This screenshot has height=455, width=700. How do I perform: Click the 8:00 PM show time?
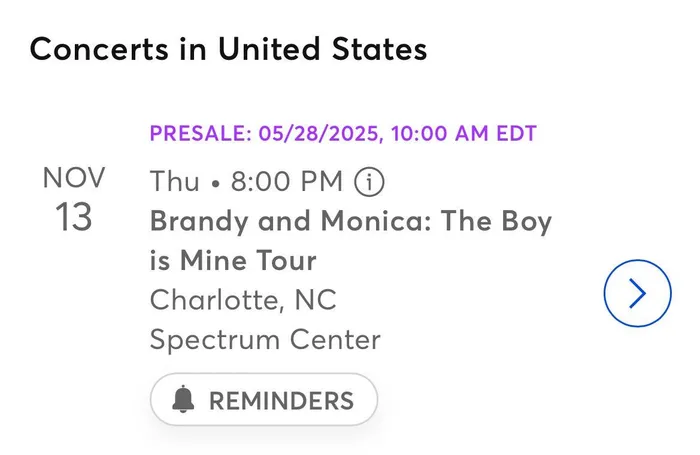click(287, 181)
